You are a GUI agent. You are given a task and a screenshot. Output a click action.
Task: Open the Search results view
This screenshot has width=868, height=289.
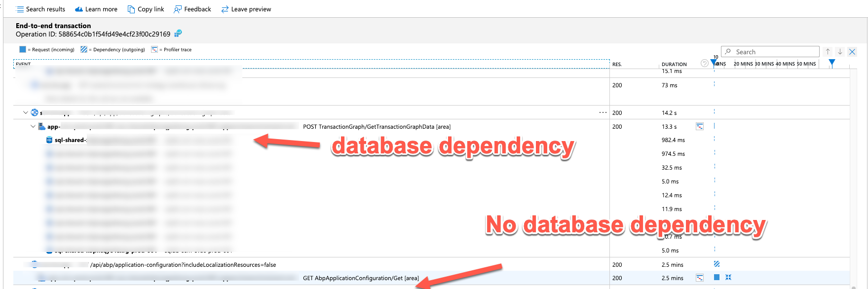click(x=40, y=9)
